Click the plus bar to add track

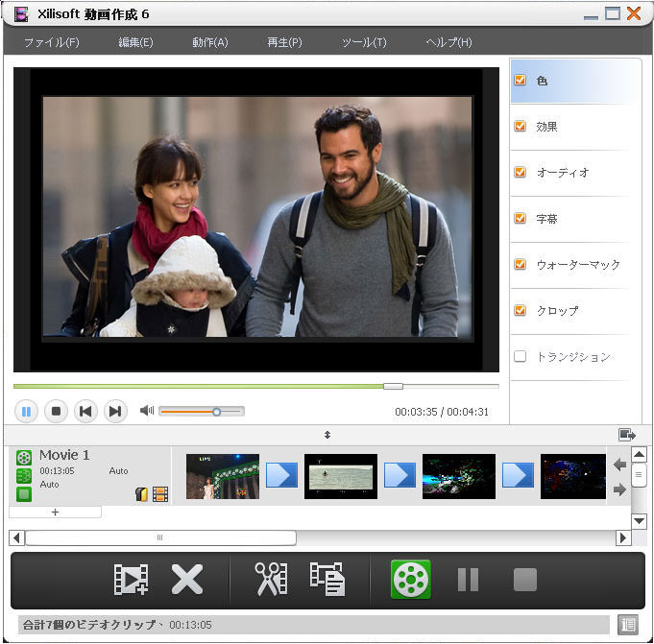pyautogui.click(x=55, y=513)
